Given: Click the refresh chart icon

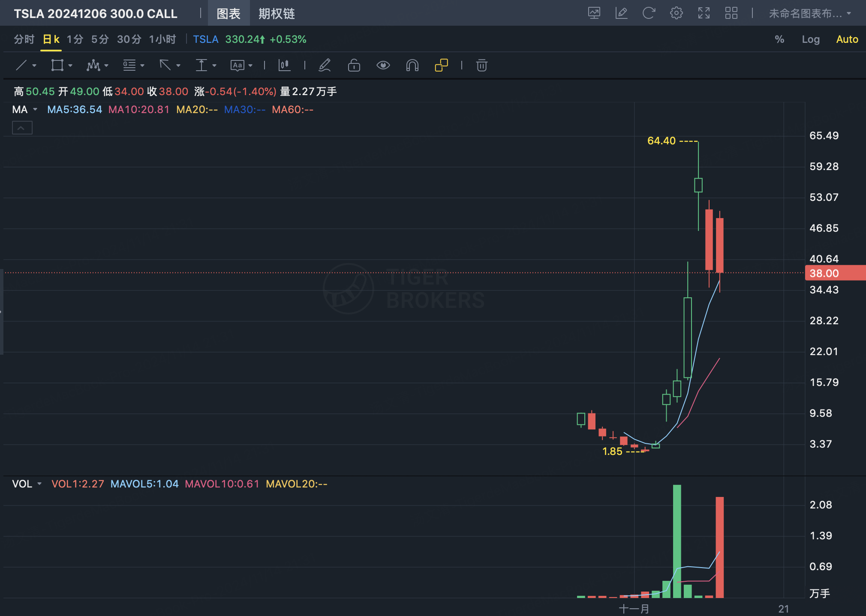Looking at the screenshot, I should (x=649, y=13).
